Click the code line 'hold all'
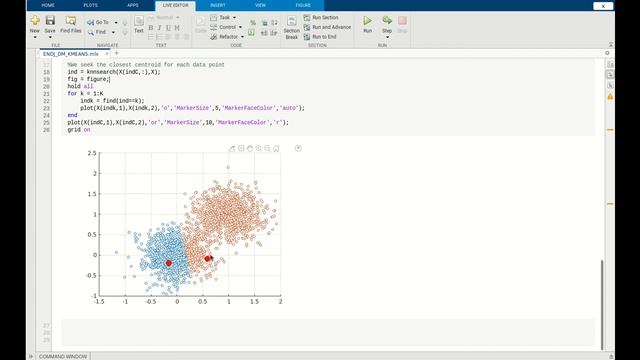This screenshot has width=640, height=360. [80, 87]
